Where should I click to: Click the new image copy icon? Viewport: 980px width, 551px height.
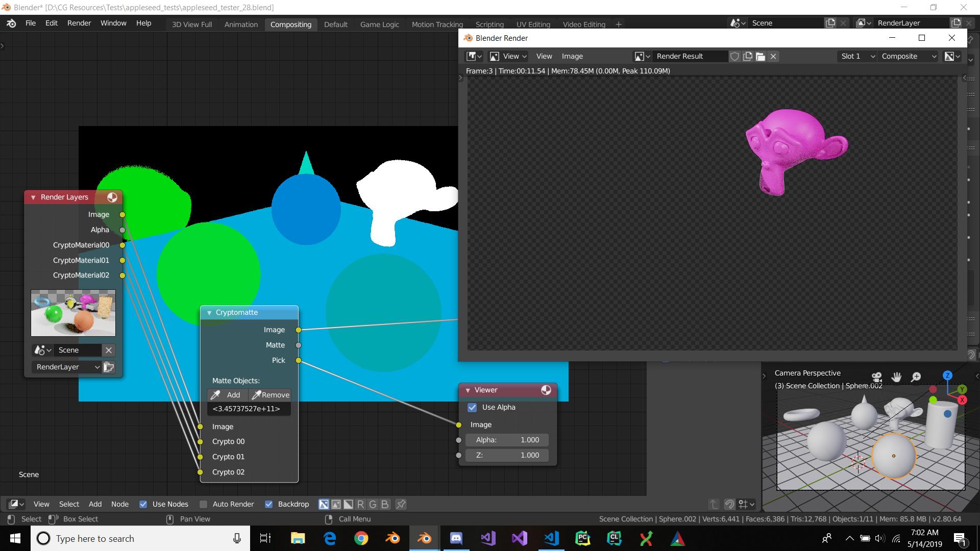[x=748, y=57]
